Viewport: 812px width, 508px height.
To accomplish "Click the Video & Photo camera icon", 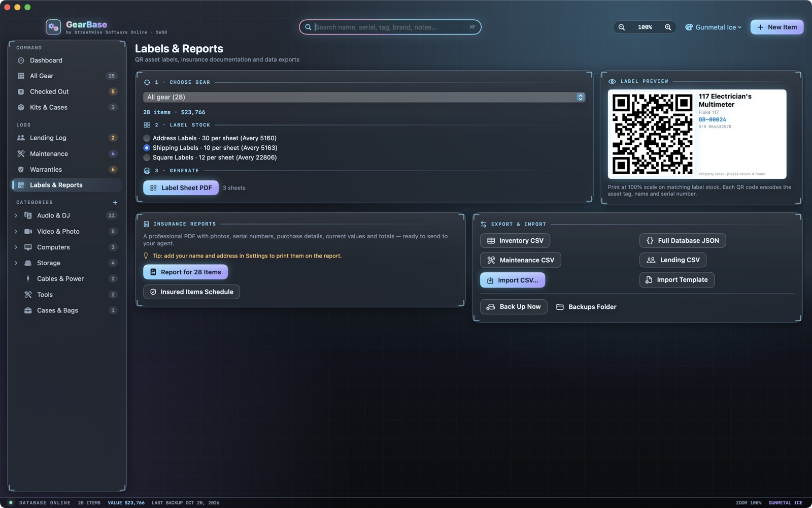I will point(28,232).
